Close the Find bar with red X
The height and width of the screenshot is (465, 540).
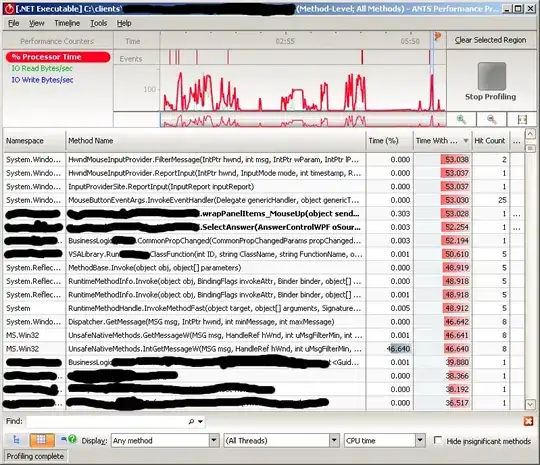pyautogui.click(x=528, y=421)
